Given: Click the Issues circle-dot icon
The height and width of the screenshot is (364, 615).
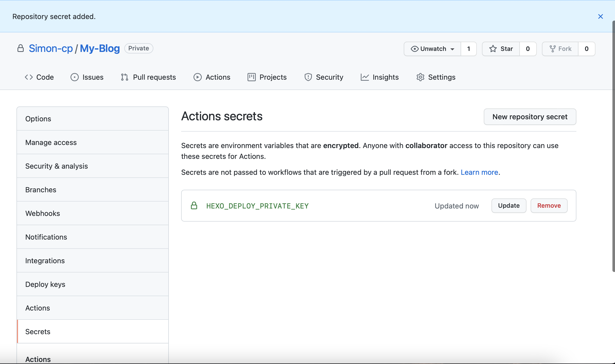Looking at the screenshot, I should (x=75, y=77).
